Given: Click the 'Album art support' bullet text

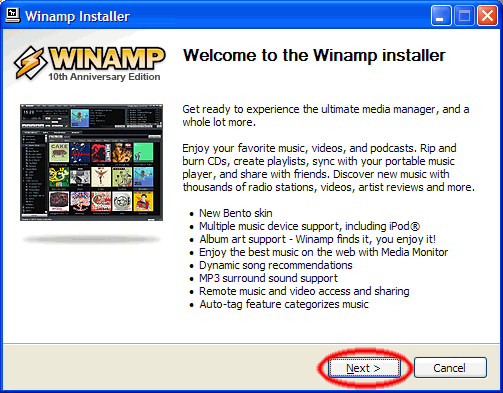Looking at the screenshot, I should 317,239.
